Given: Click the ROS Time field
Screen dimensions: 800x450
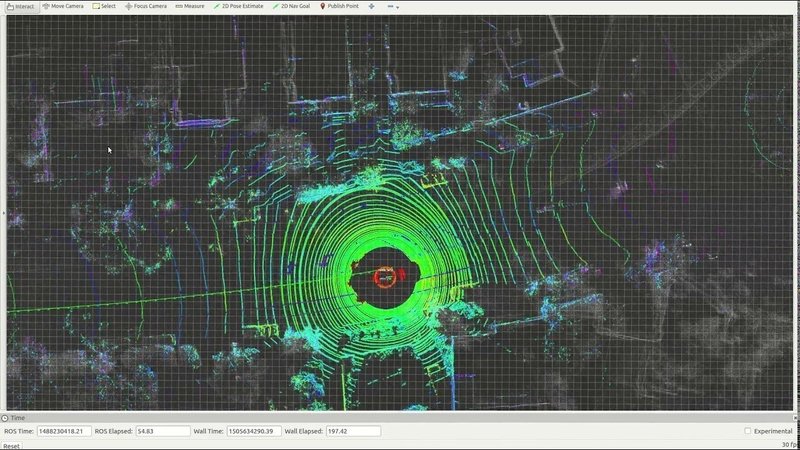Looking at the screenshot, I should (64, 431).
